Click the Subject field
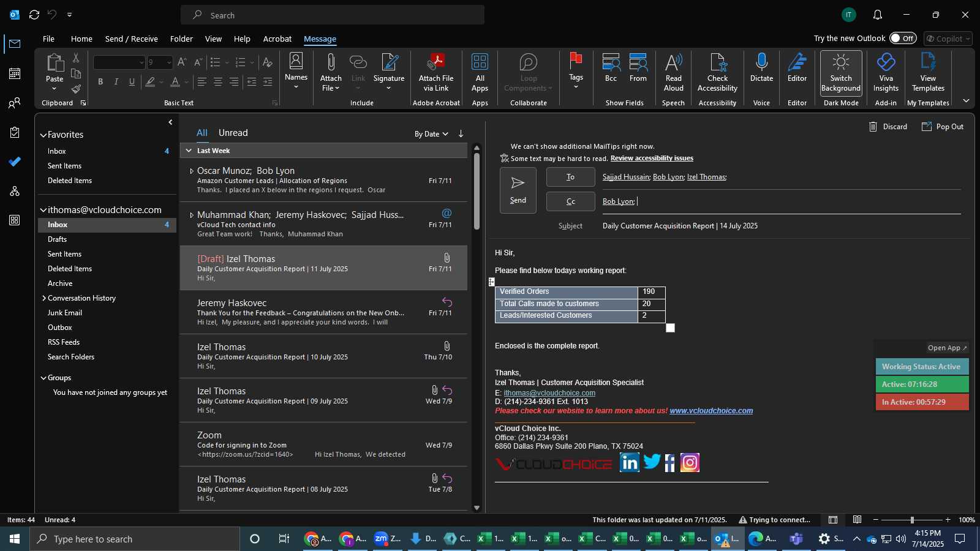The height and width of the screenshot is (551, 980). pyautogui.click(x=781, y=226)
